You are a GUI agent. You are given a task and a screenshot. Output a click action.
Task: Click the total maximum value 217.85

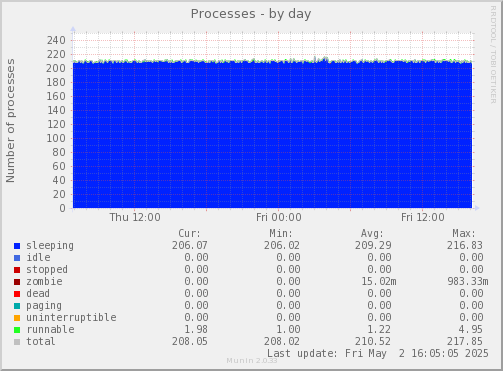[x=465, y=341]
